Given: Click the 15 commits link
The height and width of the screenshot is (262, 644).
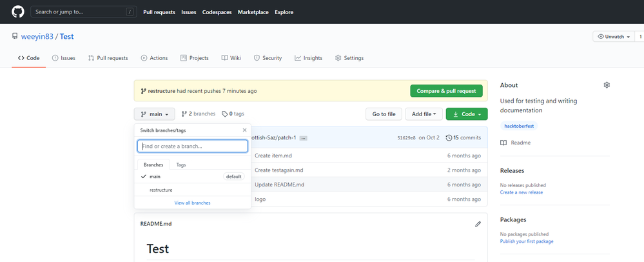Looking at the screenshot, I should tap(463, 137).
